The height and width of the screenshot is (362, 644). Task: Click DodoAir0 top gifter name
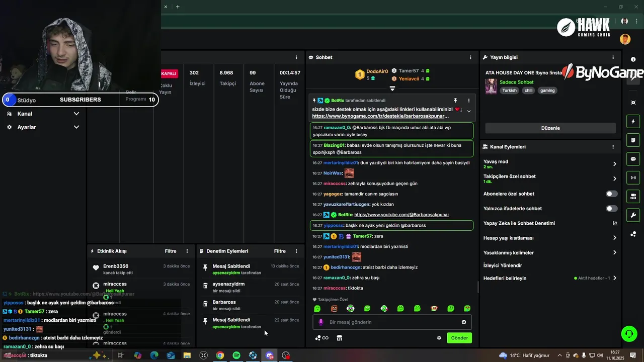(377, 71)
